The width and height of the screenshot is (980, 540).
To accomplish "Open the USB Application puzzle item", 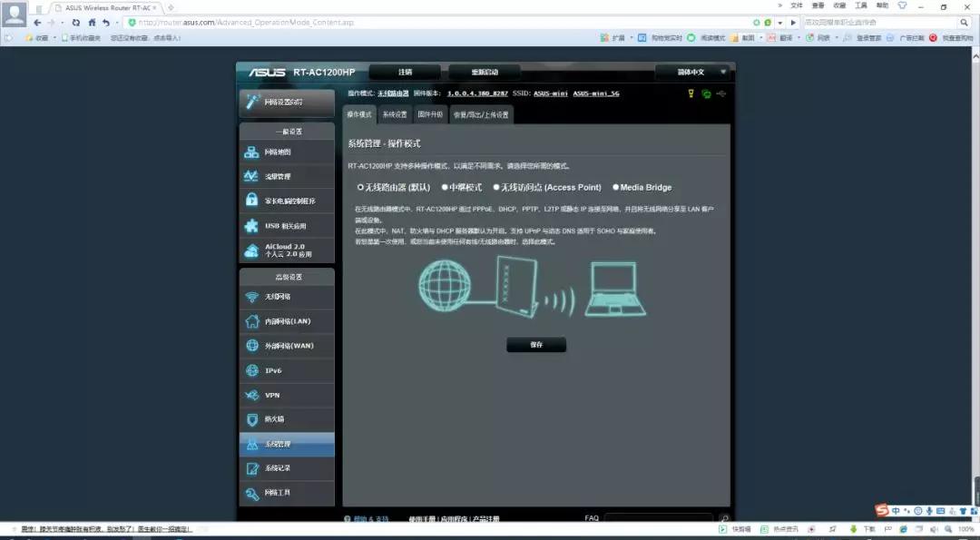I will tap(287, 226).
